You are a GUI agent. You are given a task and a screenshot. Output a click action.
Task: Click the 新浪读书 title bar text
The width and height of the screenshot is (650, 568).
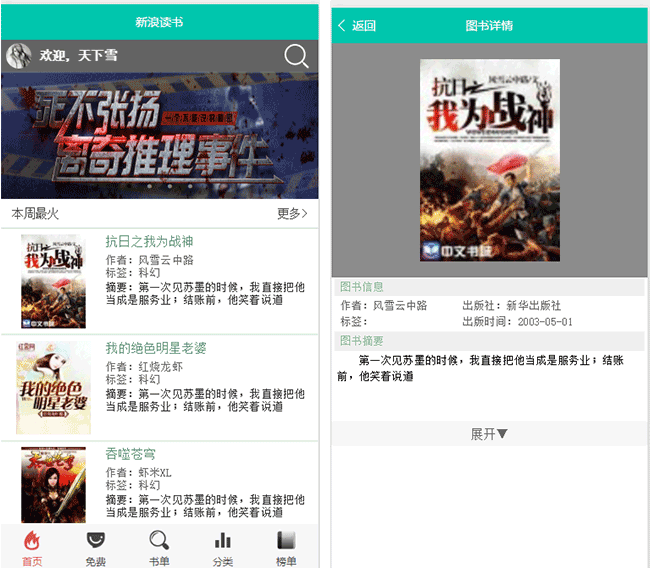[159, 22]
